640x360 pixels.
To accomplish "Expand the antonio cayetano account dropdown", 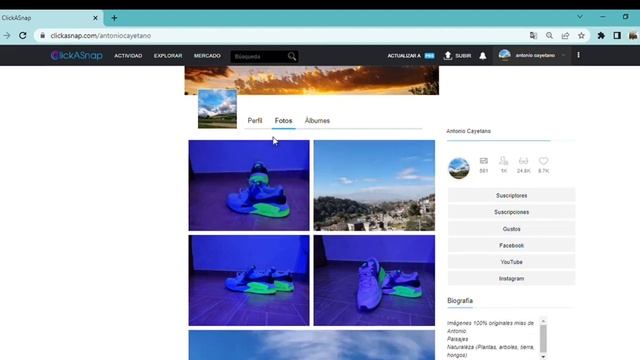I will coord(563,55).
